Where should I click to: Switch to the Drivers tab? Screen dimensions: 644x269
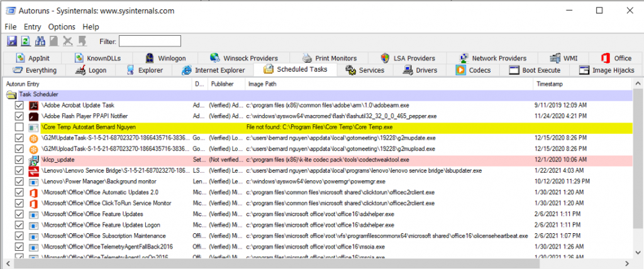click(x=420, y=70)
